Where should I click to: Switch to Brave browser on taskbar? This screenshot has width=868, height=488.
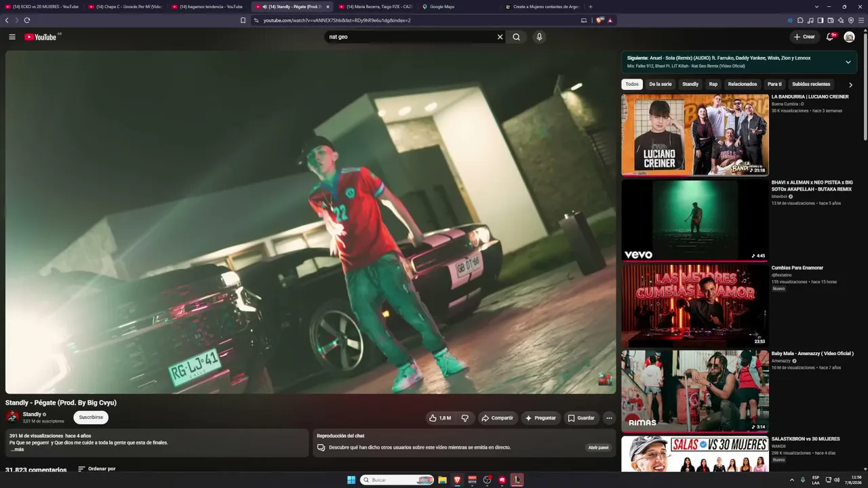(x=457, y=480)
